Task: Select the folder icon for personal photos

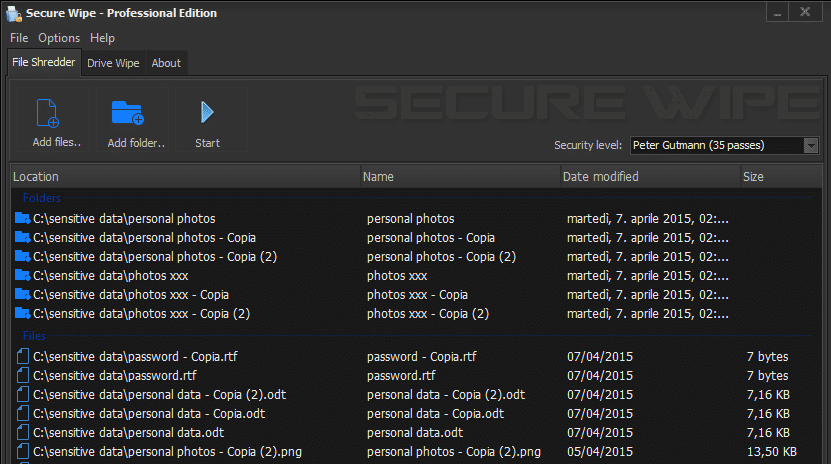Action: [x=22, y=218]
